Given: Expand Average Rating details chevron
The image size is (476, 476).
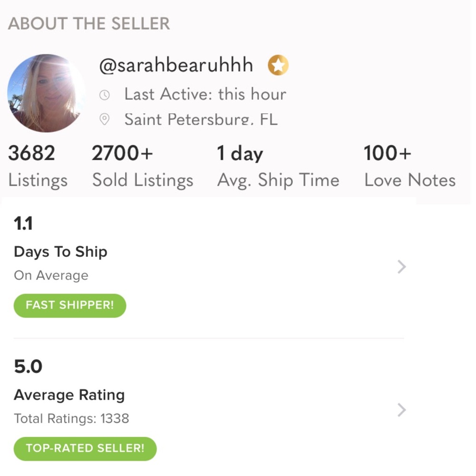Looking at the screenshot, I should (401, 409).
